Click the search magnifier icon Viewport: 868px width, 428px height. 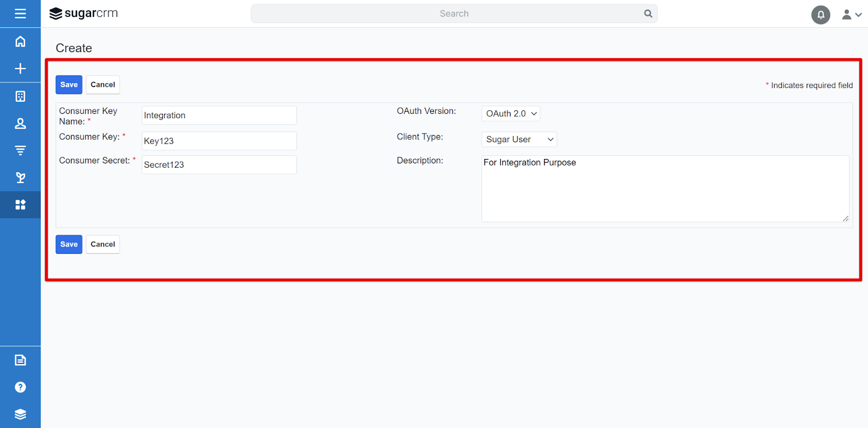point(648,14)
